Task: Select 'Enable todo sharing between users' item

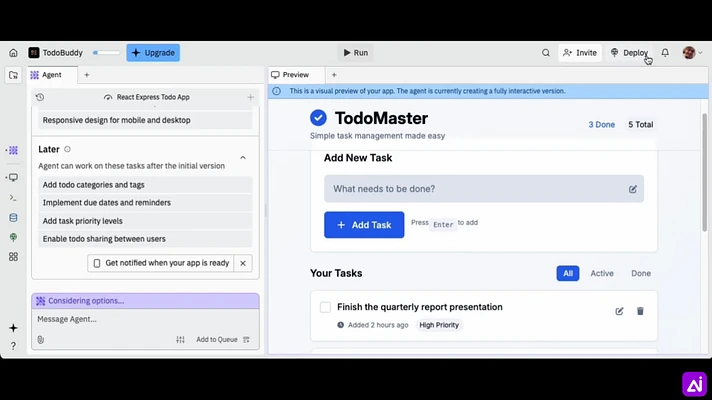Action: 145,239
